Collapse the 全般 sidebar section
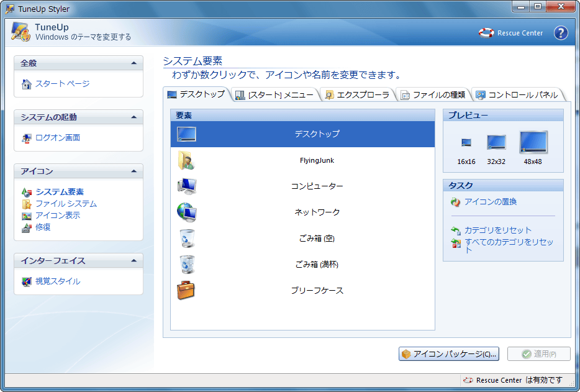Viewport: 580px width, 392px height. [x=134, y=63]
